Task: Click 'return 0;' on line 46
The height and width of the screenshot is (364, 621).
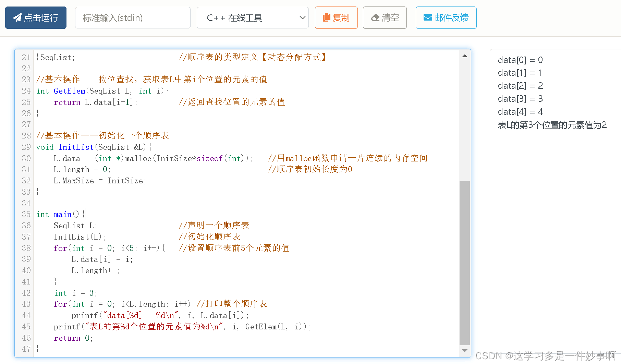Action: pos(73,338)
